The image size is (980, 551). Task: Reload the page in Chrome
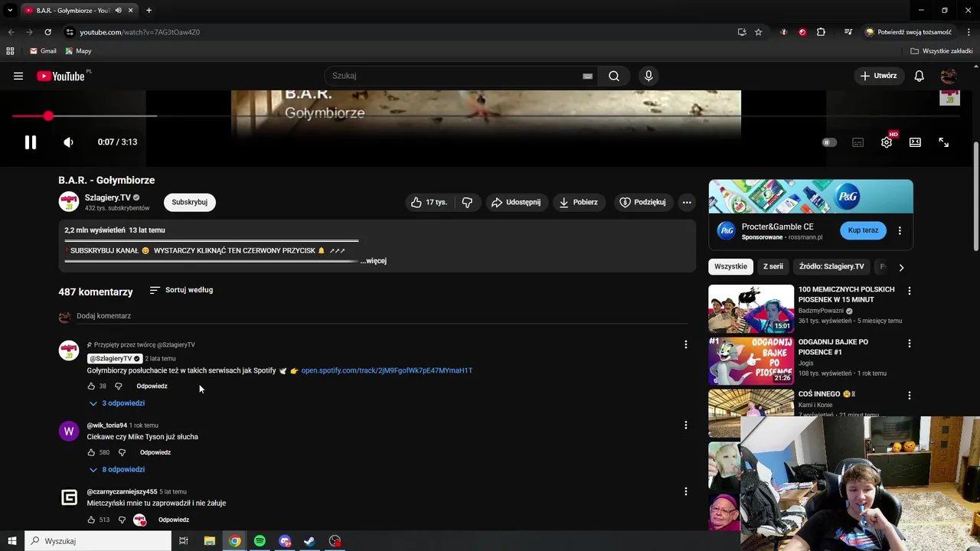point(47,32)
